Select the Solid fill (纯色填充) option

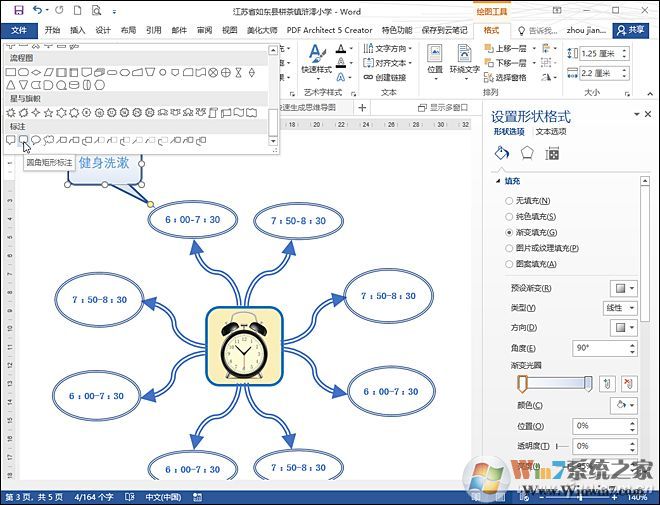click(510, 216)
